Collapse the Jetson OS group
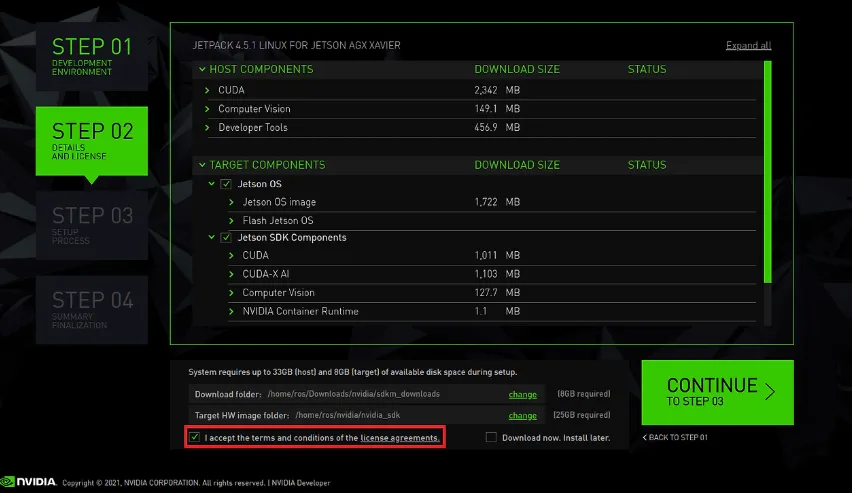The image size is (852, 493). pos(212,184)
